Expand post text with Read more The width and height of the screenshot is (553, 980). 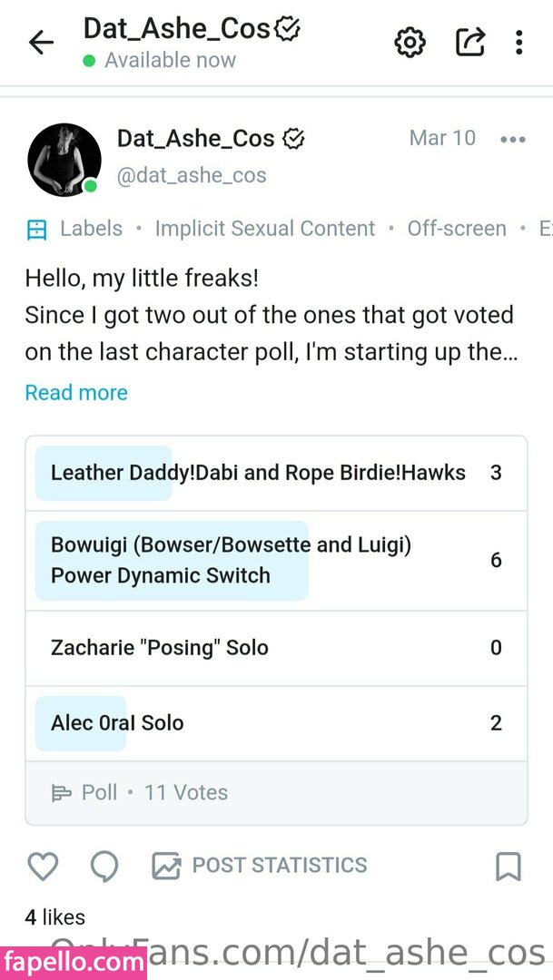coord(76,393)
